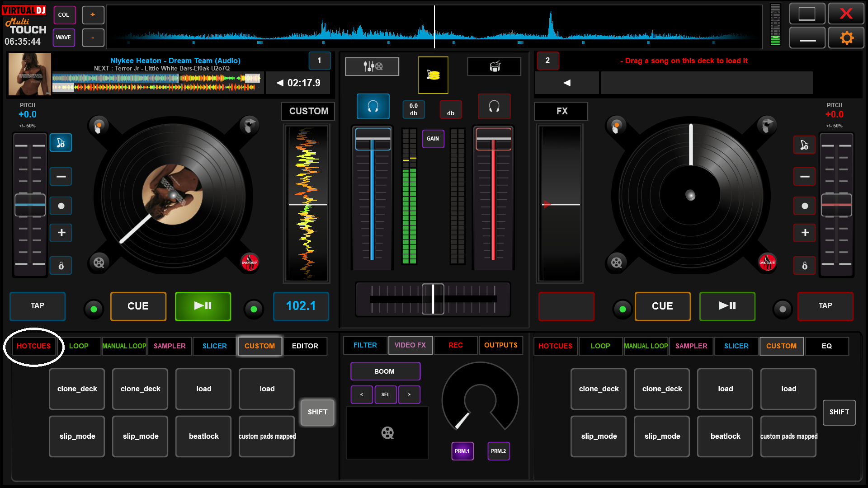Click deck 2 pitch reset dot button
Screen dimensions: 868x488
(805, 206)
